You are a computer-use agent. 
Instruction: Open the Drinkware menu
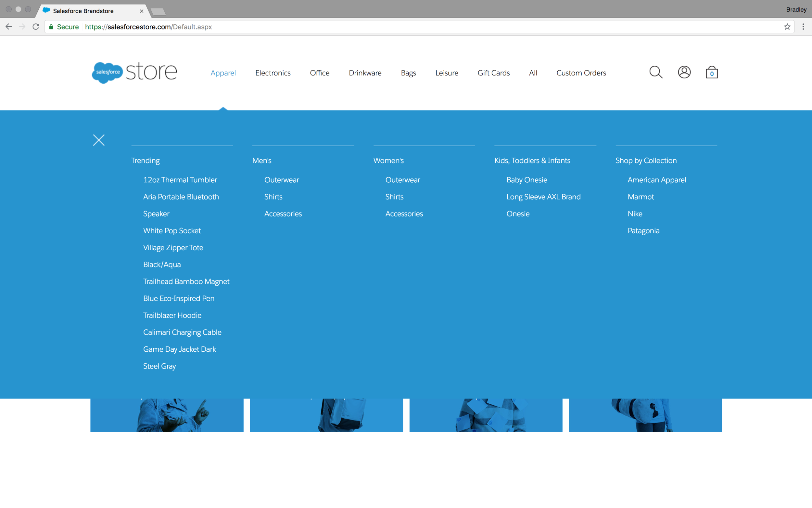[365, 73]
